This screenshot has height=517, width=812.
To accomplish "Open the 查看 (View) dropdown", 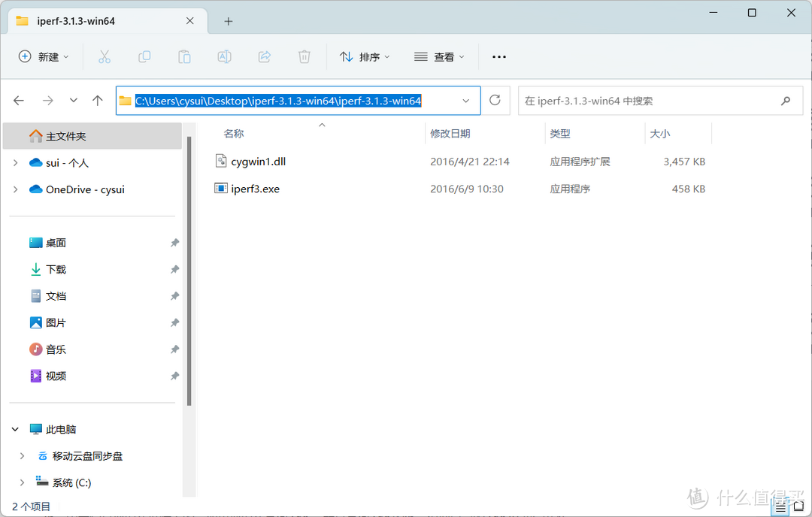I will [x=440, y=56].
